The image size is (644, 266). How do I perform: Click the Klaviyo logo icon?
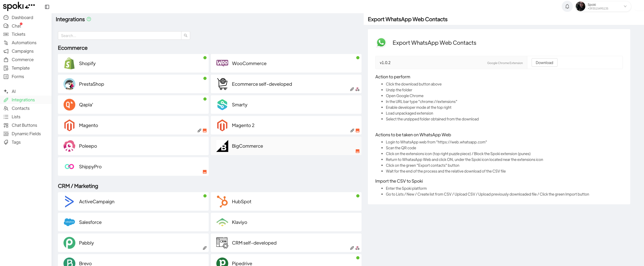[222, 222]
